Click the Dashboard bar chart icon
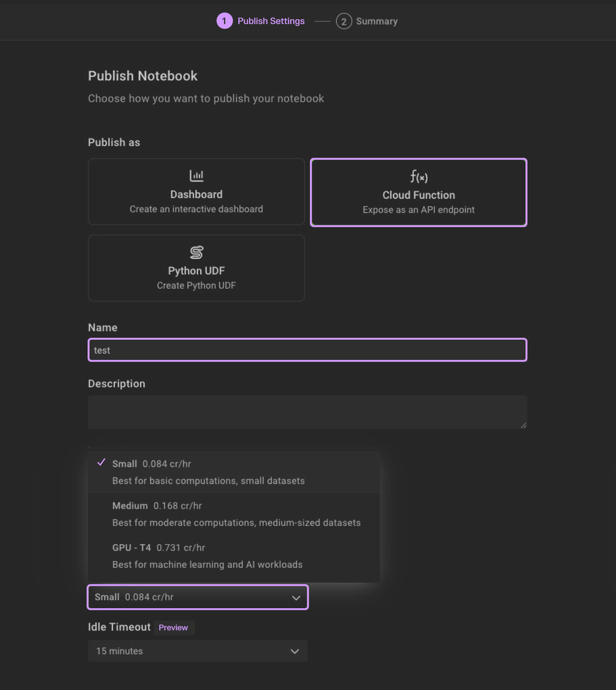This screenshot has height=690, width=616. click(x=196, y=176)
